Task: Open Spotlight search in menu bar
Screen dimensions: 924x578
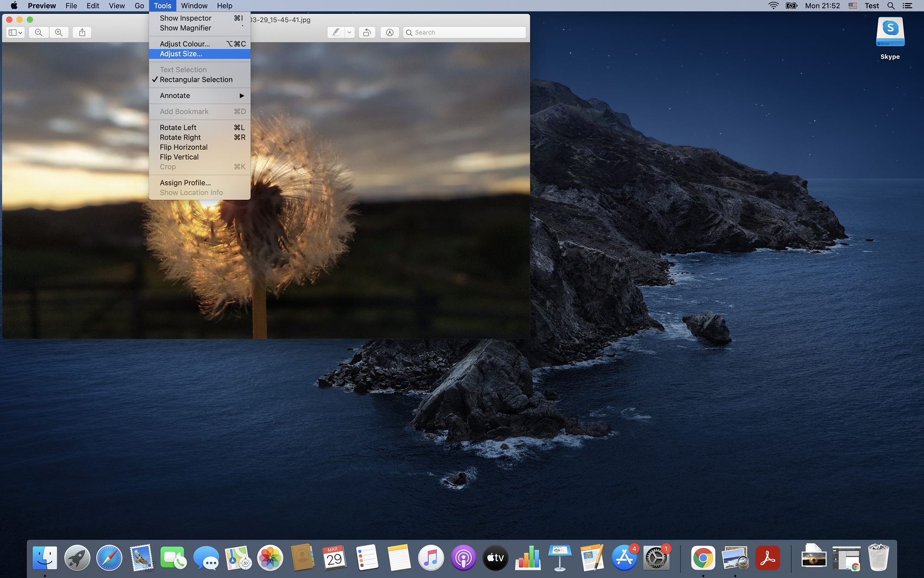Action: pos(891,6)
